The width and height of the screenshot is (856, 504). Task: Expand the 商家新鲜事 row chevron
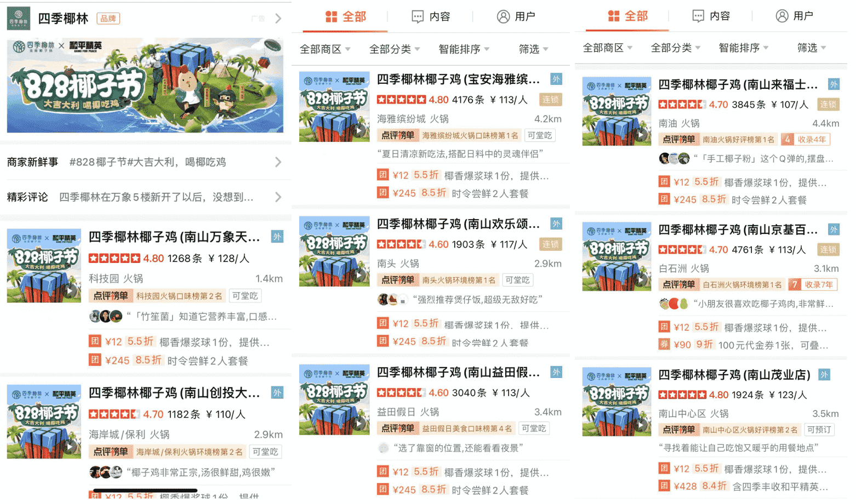click(x=278, y=162)
